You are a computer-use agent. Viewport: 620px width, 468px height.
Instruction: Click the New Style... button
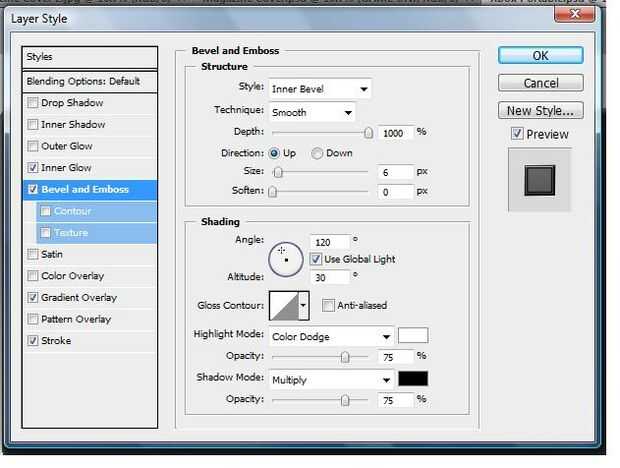541,110
